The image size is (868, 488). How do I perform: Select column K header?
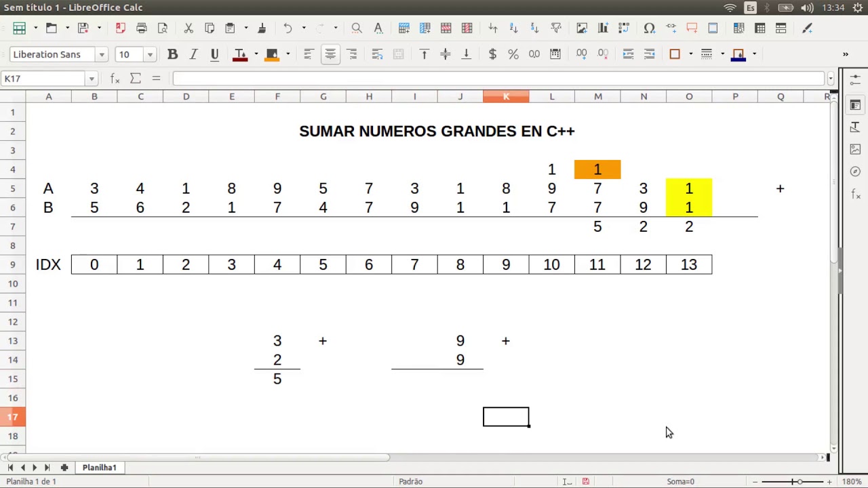pos(506,97)
